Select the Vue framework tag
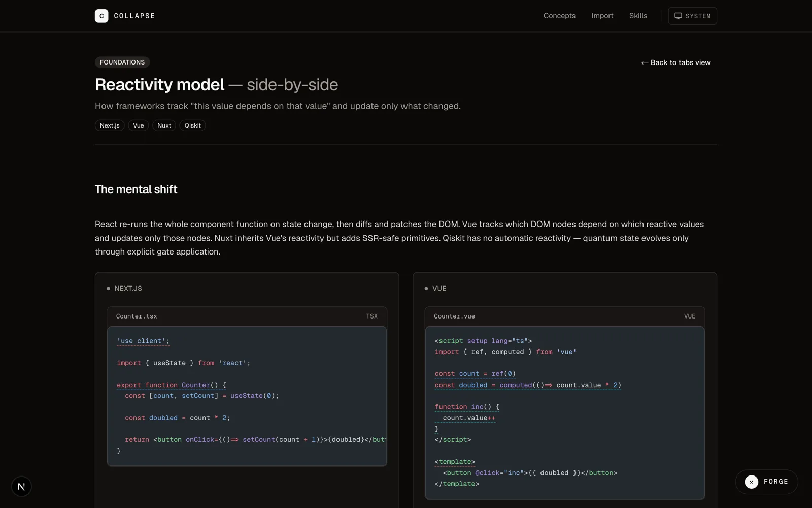The image size is (812, 508). pyautogui.click(x=138, y=125)
